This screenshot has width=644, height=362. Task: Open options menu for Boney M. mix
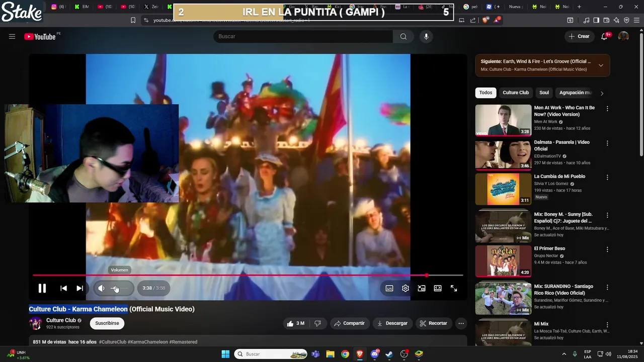tap(607, 215)
